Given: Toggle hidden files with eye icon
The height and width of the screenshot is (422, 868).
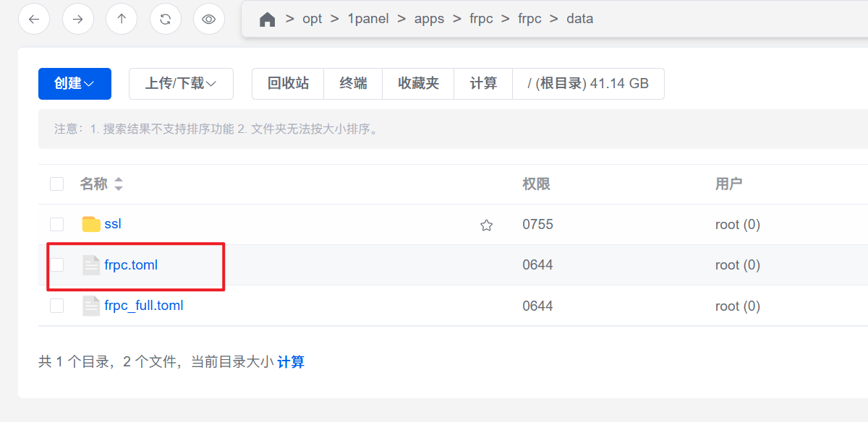Looking at the screenshot, I should [209, 20].
